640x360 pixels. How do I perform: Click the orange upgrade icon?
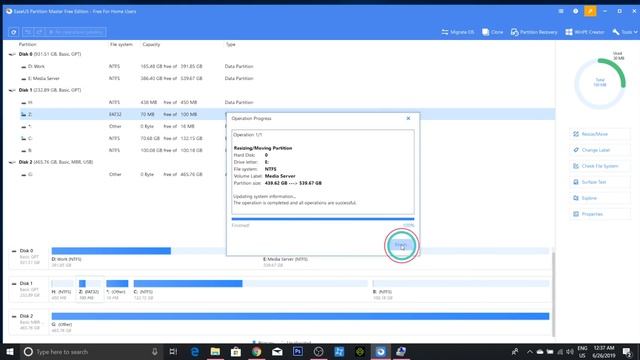(x=590, y=11)
